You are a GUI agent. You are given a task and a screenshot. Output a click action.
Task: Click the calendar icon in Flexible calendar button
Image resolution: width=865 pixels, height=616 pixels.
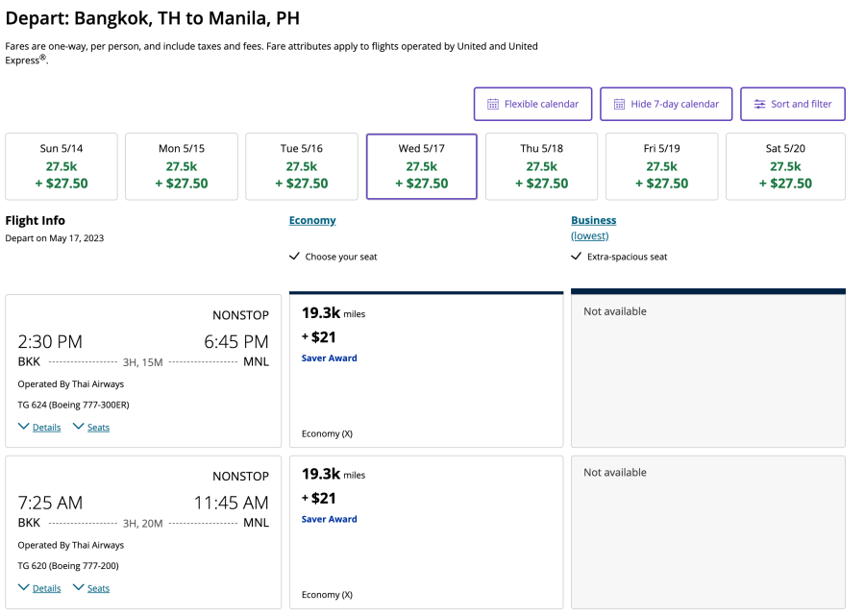point(492,104)
